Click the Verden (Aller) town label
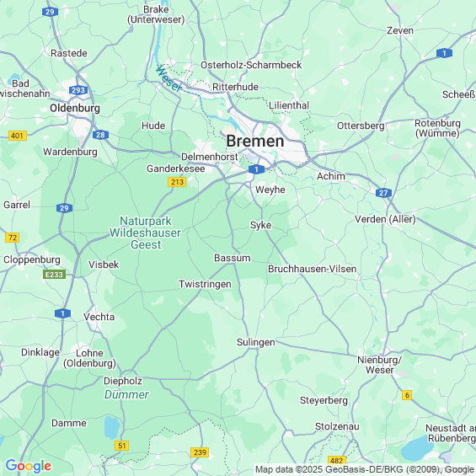The image size is (476, 476). tap(385, 219)
